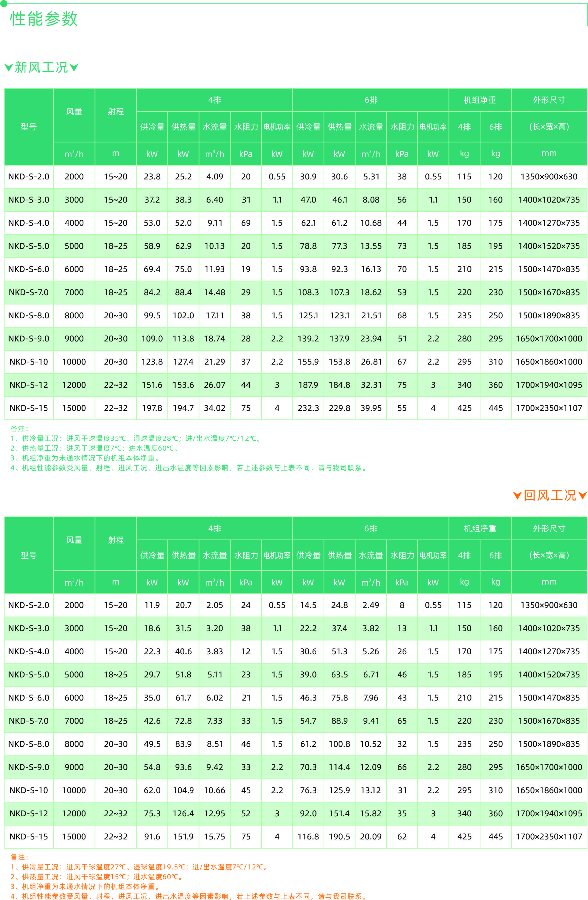The width and height of the screenshot is (588, 900).
Task: Click the green arrow right of 新风工况
Action: 74,68
